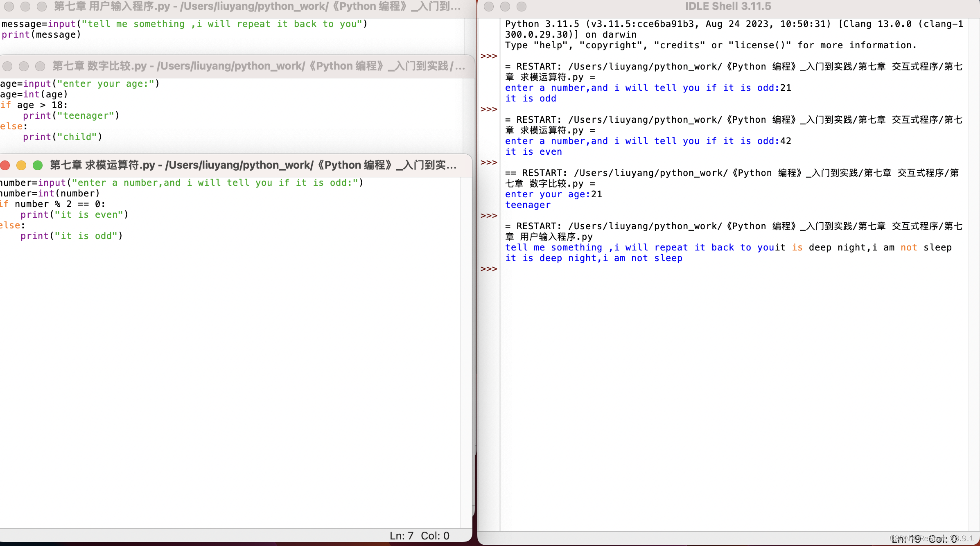Viewport: 980px width, 546px height.
Task: Click the "it is even" shell output
Action: tap(533, 152)
